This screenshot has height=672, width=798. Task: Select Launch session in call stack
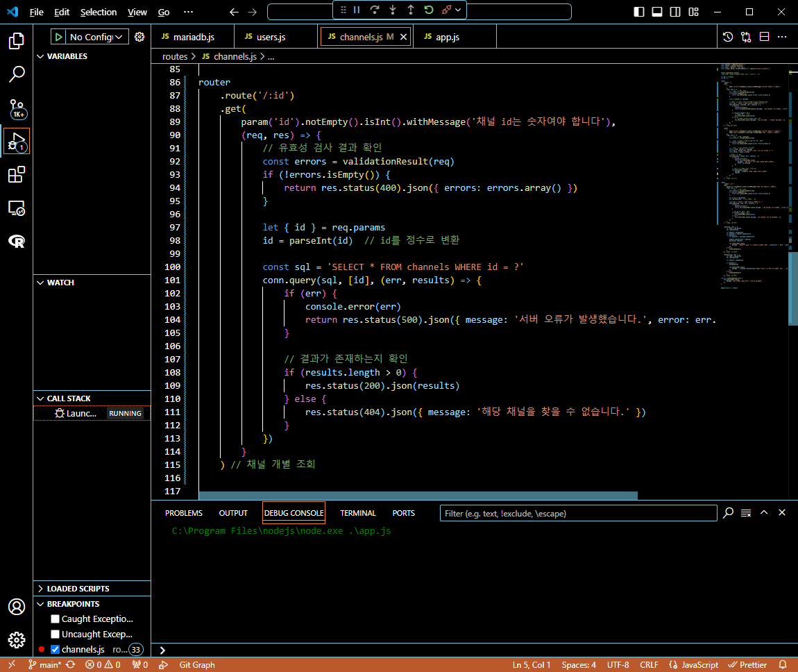point(92,413)
